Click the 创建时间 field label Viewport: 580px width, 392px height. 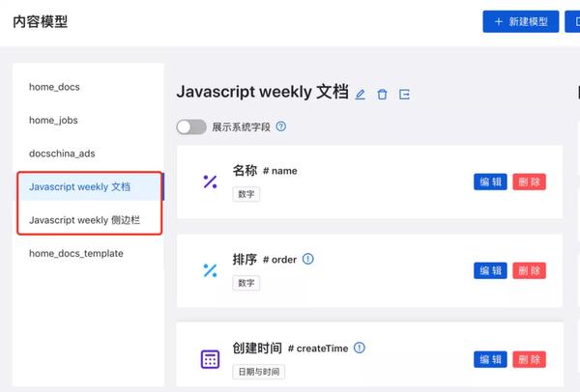257,348
